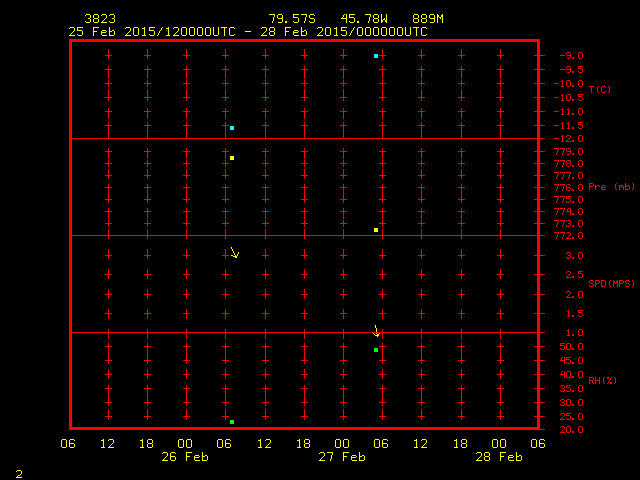Pick the yellow pressure point near 772.5
Screen dimensions: 640x480
(x=376, y=230)
